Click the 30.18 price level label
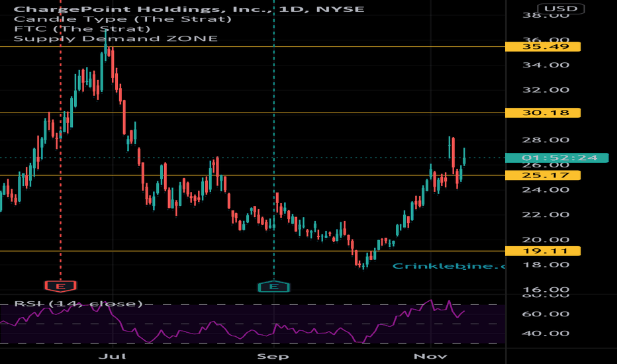The height and width of the screenshot is (364, 617). [x=543, y=113]
